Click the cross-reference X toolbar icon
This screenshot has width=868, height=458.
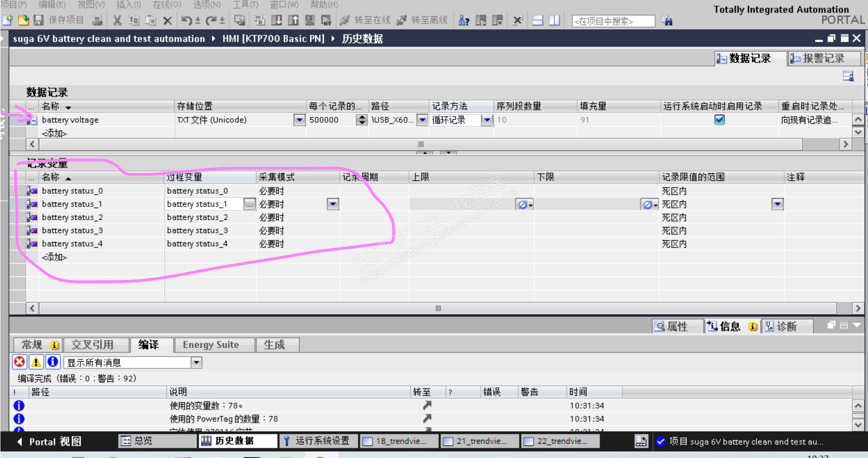tap(517, 20)
